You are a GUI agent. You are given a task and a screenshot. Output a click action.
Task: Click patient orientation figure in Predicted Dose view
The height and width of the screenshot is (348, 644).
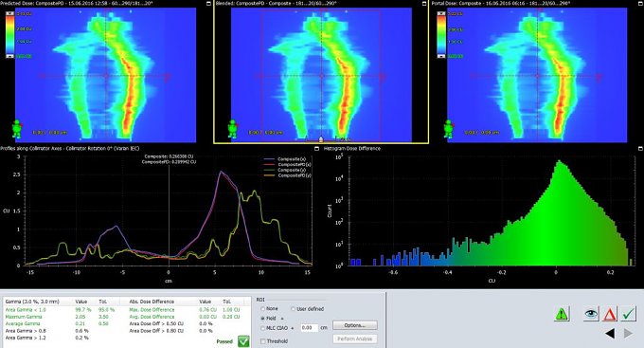(17, 129)
